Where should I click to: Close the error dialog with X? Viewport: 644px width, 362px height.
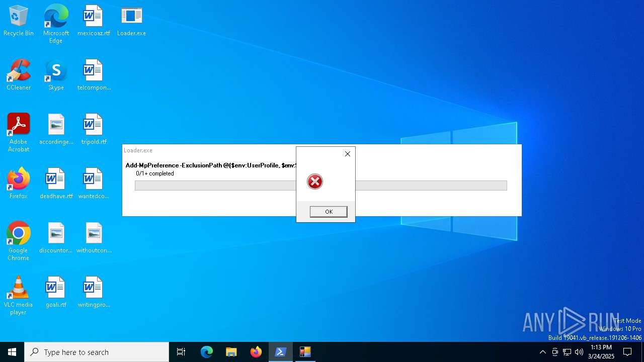click(348, 154)
